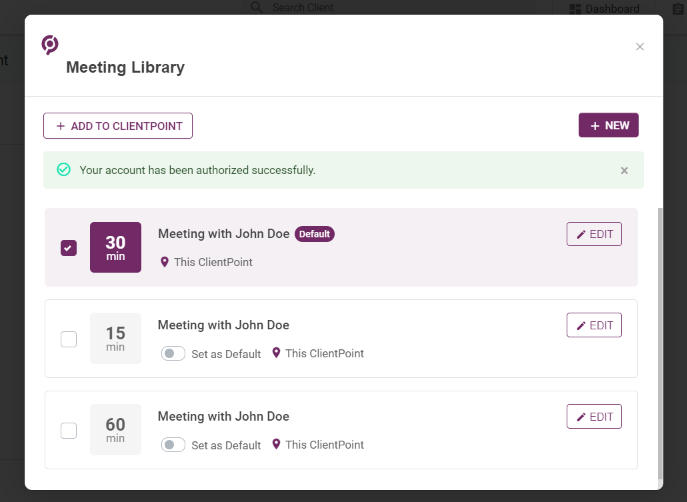This screenshot has width=687, height=502.
Task: Create a new meeting with NEW button
Action: click(609, 125)
